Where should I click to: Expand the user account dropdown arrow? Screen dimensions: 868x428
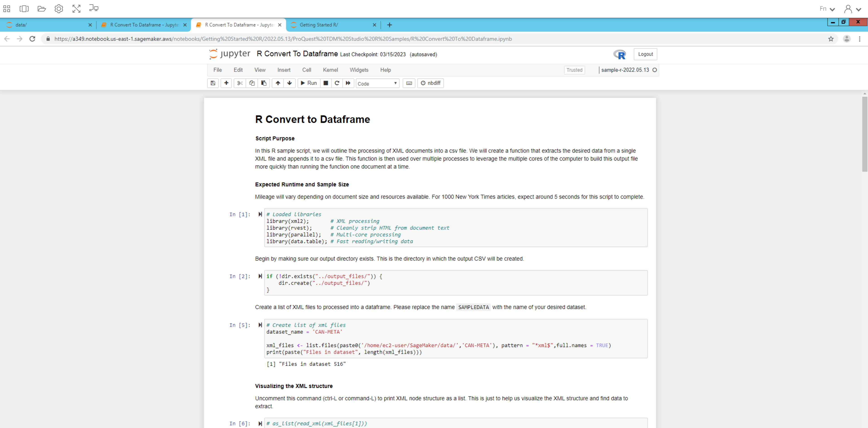[x=858, y=9]
